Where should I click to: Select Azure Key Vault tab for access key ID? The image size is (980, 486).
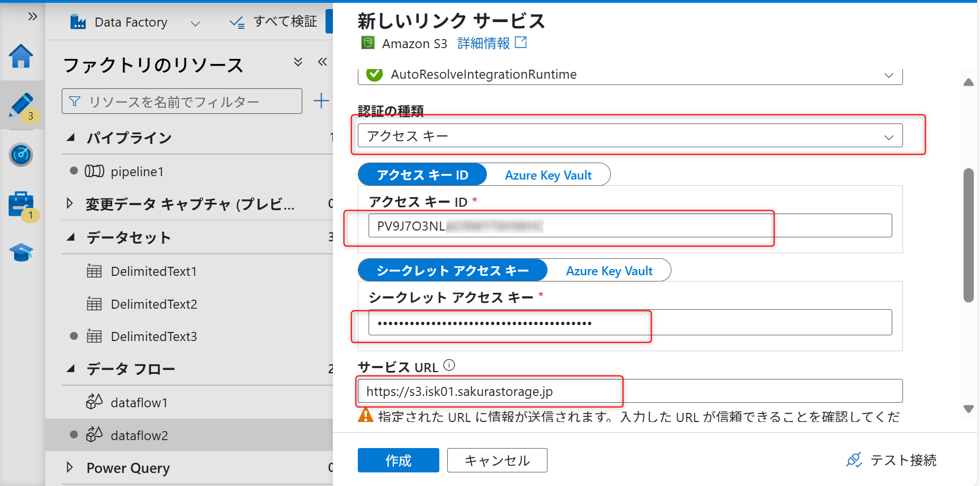tap(548, 175)
